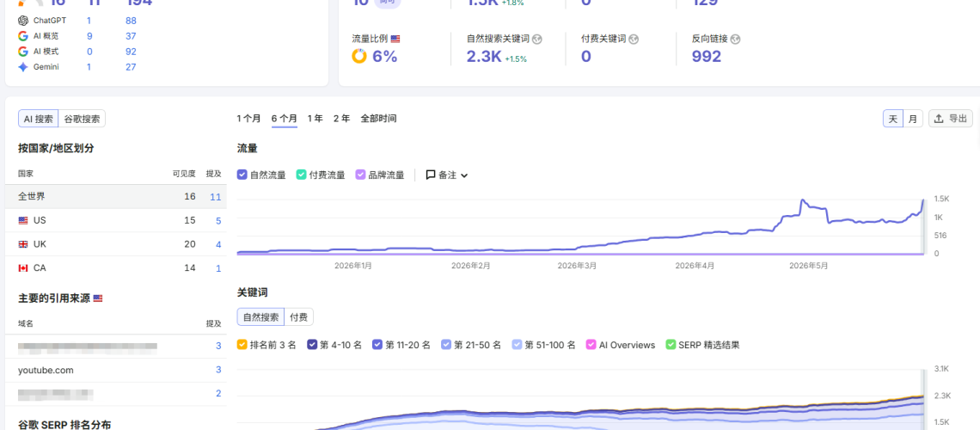
Task: Toggle the AI Overviews checkbox
Action: click(x=591, y=344)
